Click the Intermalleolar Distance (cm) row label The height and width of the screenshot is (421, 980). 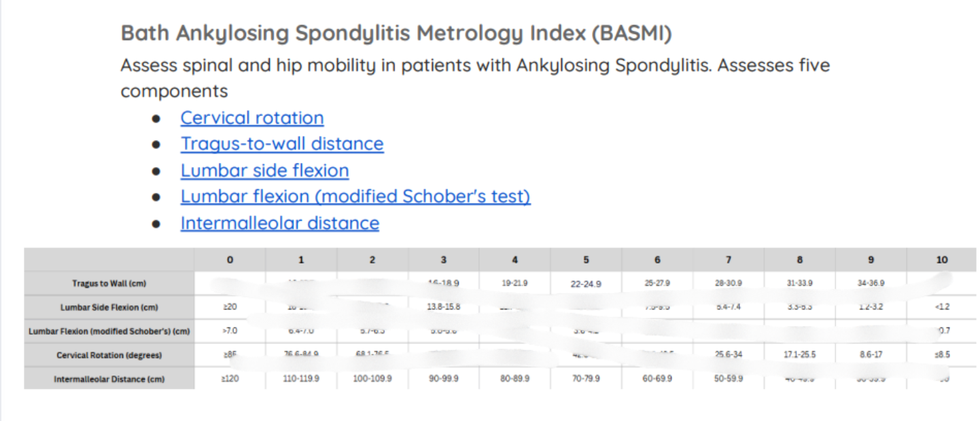coord(109,379)
